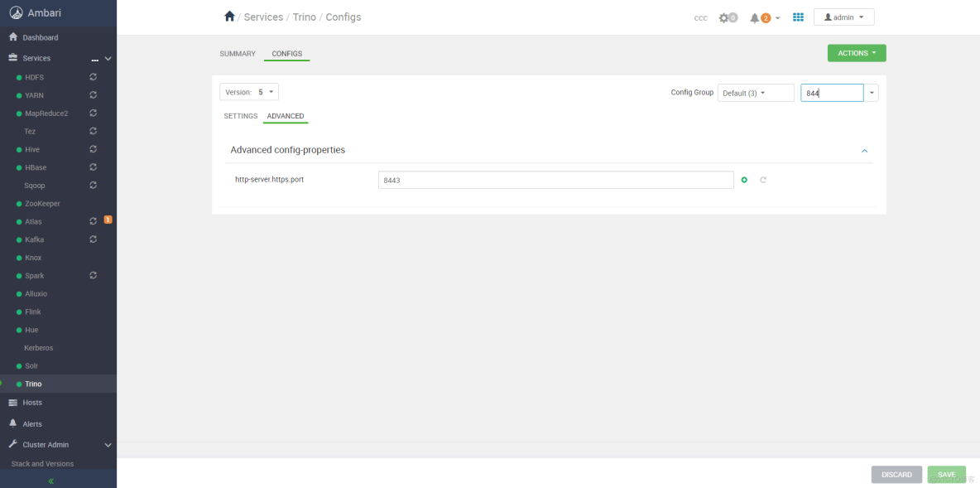This screenshot has height=488, width=980.
Task: Open the Atlas alert count badge
Action: tap(106, 220)
